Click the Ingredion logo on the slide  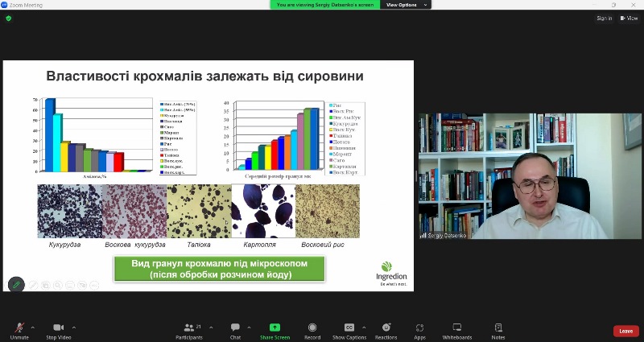click(x=391, y=274)
